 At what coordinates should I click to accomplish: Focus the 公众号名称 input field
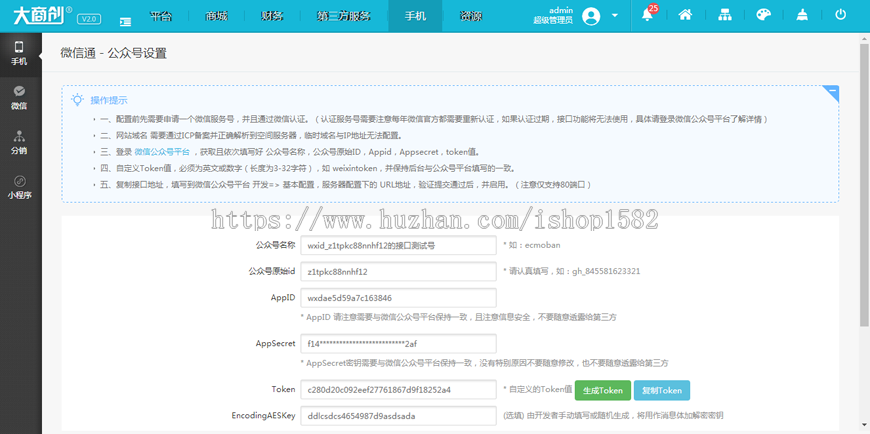pos(398,245)
